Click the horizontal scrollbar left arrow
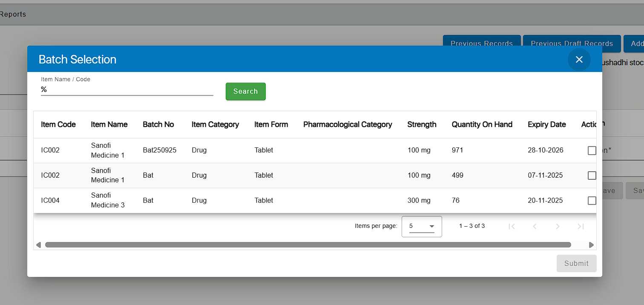This screenshot has width=644, height=305. [x=38, y=245]
